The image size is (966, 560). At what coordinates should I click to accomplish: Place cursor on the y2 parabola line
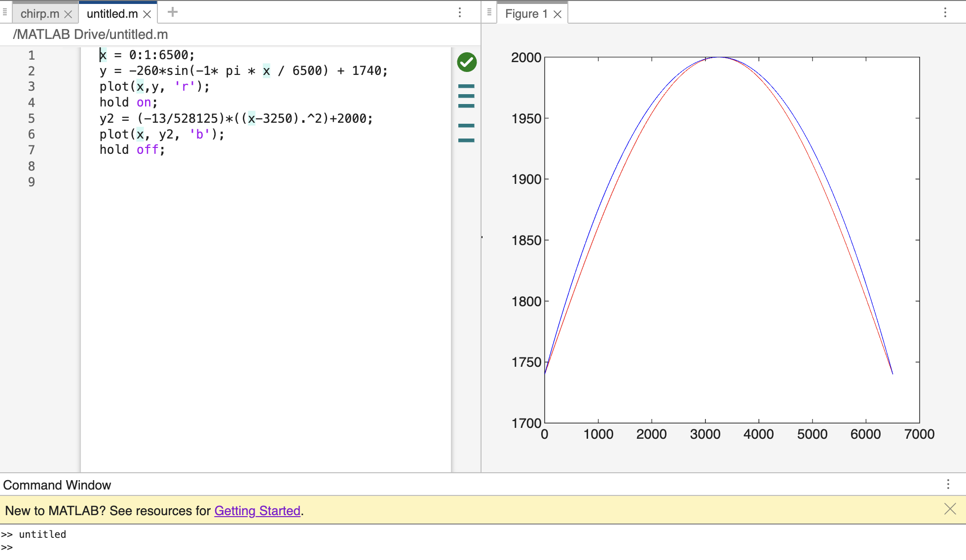coord(236,118)
